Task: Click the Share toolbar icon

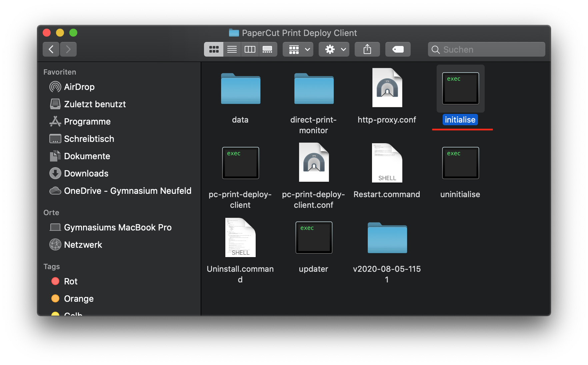Action: 367,49
